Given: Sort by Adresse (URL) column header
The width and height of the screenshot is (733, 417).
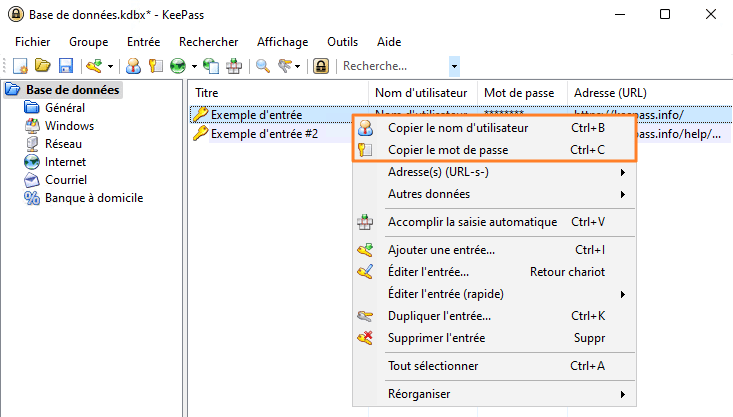Looking at the screenshot, I should click(x=650, y=93).
